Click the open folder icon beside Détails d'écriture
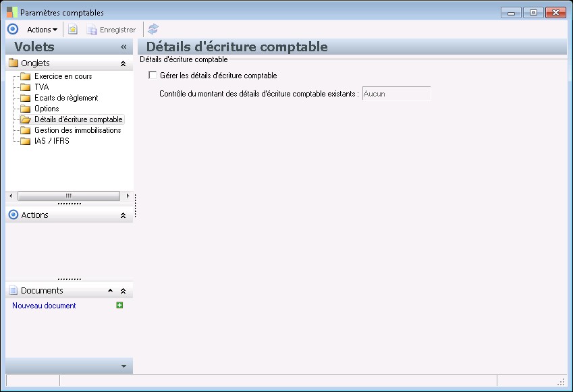Image resolution: width=573 pixels, height=392 pixels. tap(26, 119)
